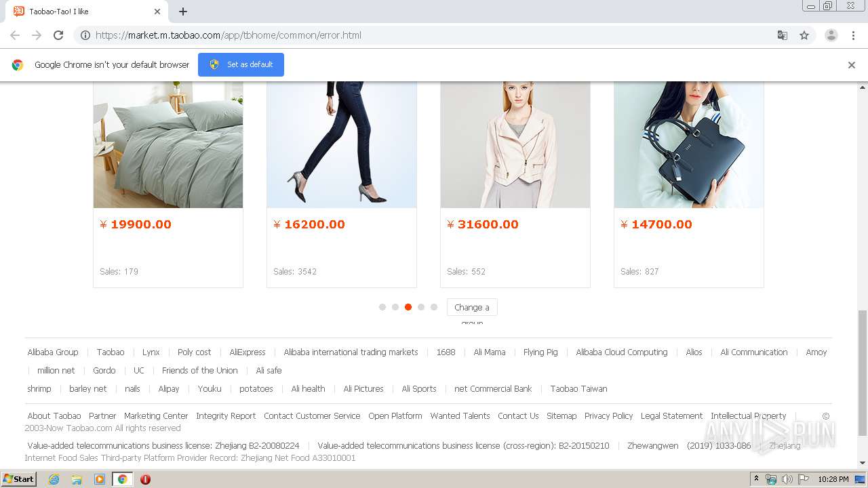868x488 pixels.
Task: Click the browser back arrow
Action: click(x=15, y=35)
